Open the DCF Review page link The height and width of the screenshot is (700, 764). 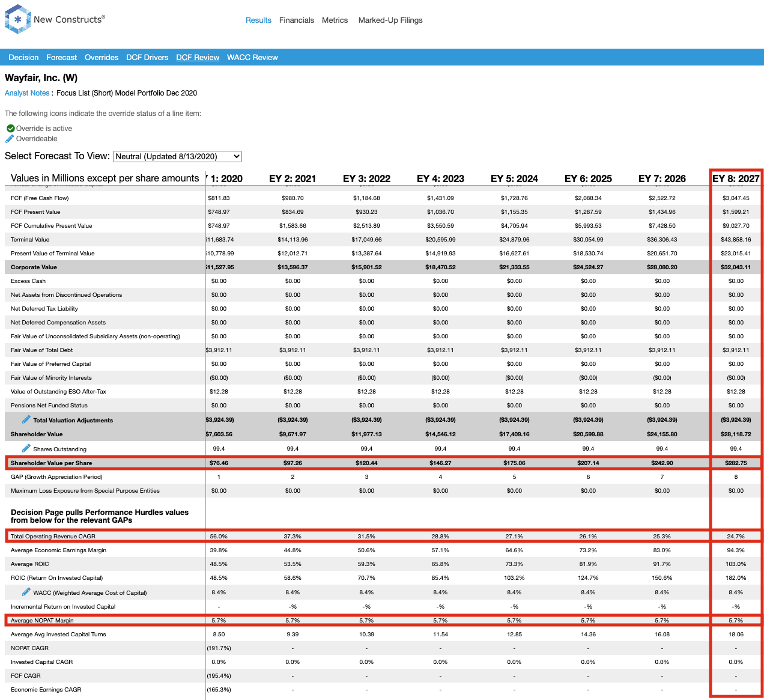coord(198,58)
